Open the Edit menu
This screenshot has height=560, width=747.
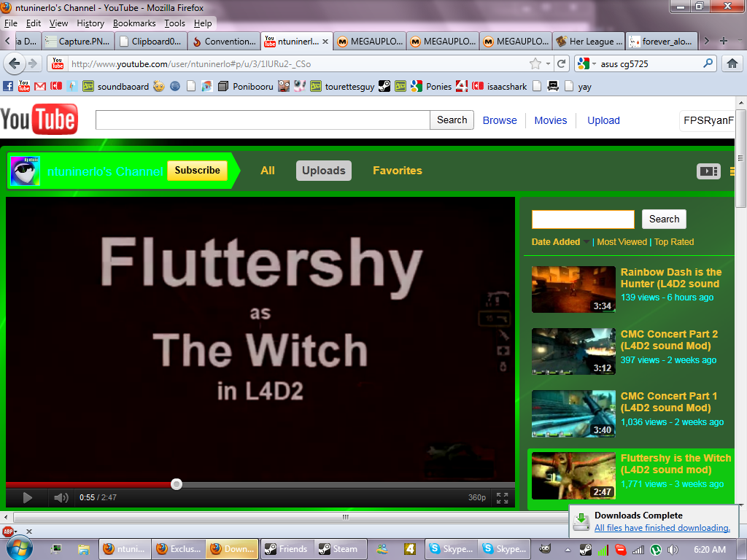click(34, 23)
